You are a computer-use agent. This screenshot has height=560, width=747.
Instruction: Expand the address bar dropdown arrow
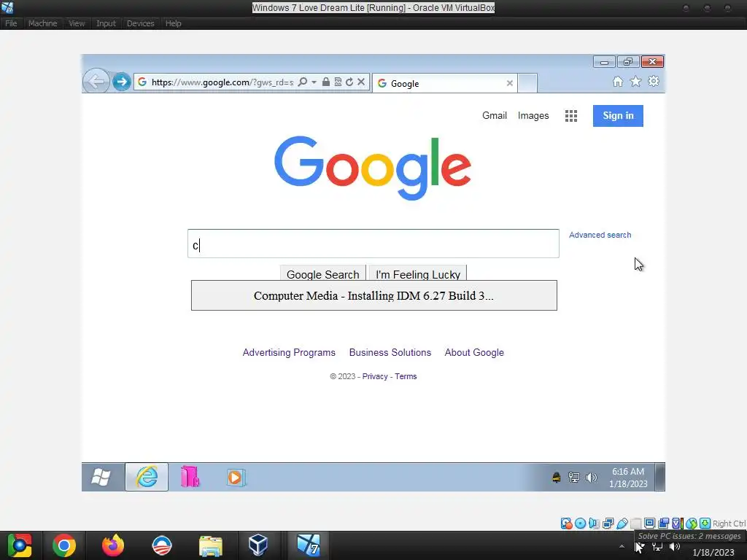(x=314, y=82)
